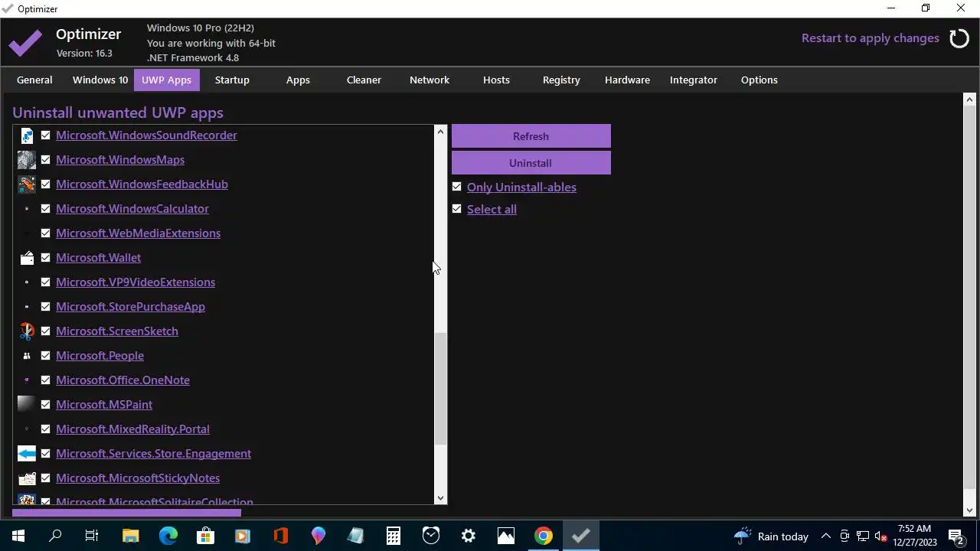Open the Startup tab
Screen dimensions: 980x551
coord(232,80)
